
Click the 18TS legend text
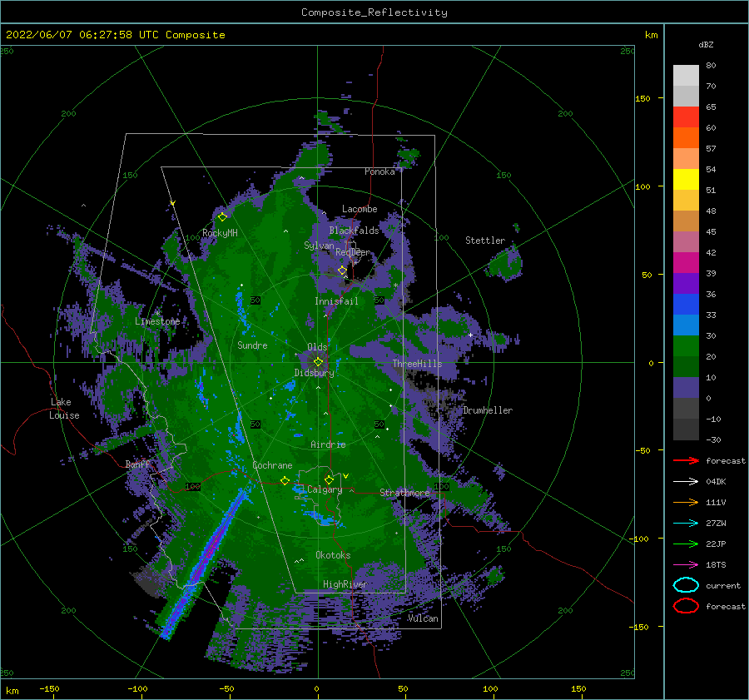tap(716, 565)
